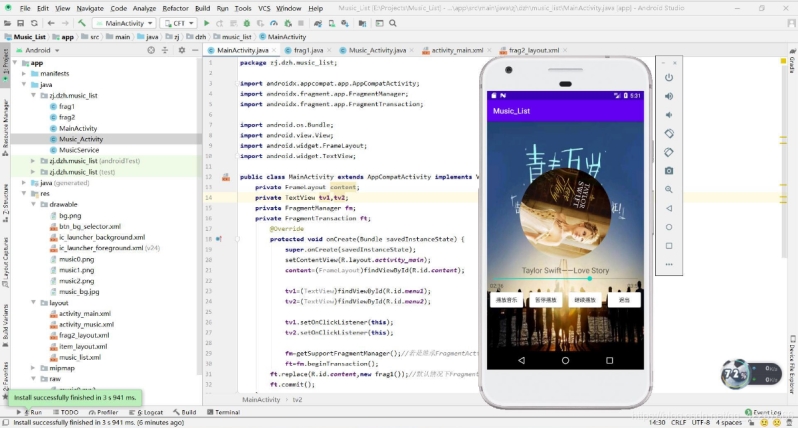Toggle the Build Variants side panel
The height and width of the screenshot is (428, 800).
4,322
